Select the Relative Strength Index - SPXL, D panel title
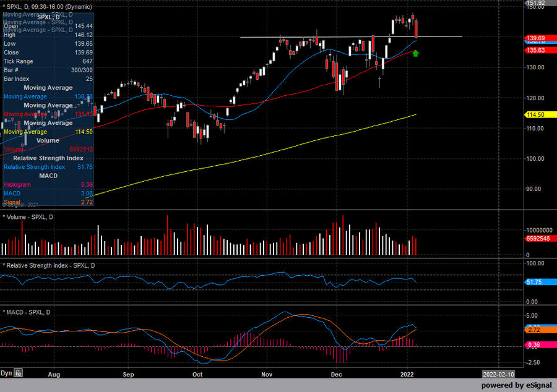Viewport: 557px width, 392px height. pos(49,266)
